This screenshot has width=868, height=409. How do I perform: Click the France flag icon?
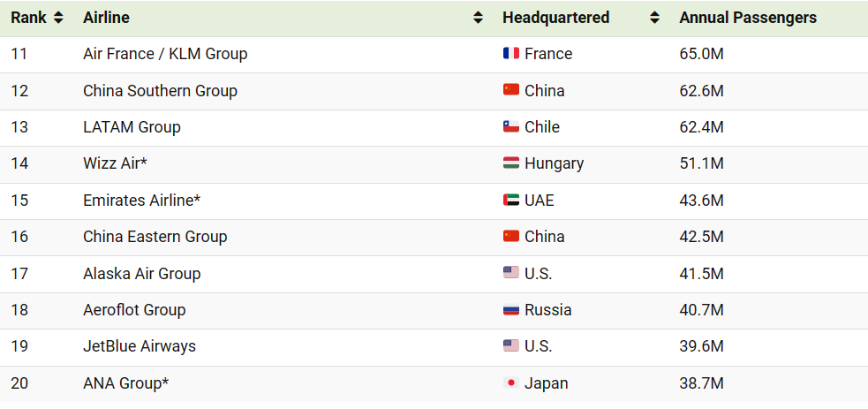point(511,54)
